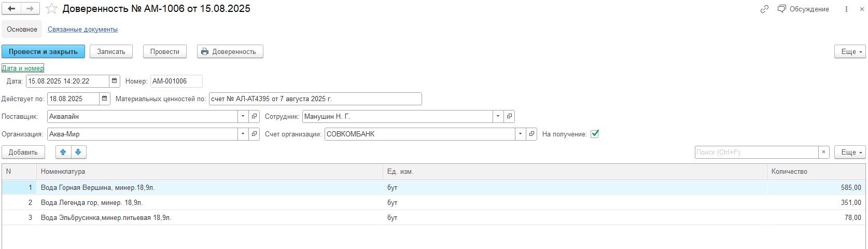Expand the Поставщик dropdown list
The height and width of the screenshot is (249, 868).
click(243, 116)
